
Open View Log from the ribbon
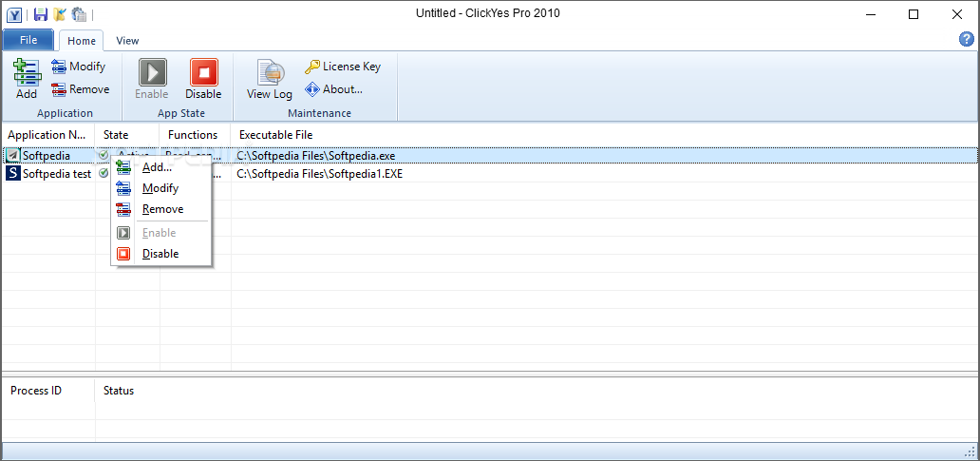coord(270,79)
